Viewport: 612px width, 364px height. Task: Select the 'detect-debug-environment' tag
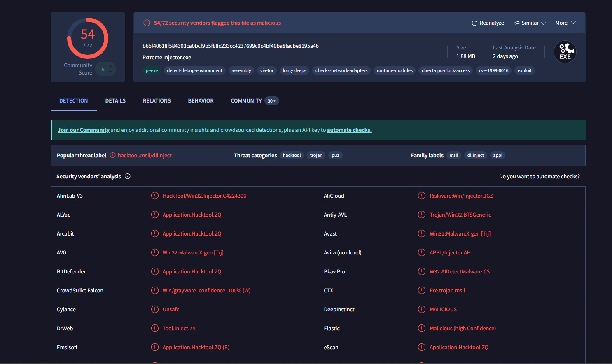[194, 71]
